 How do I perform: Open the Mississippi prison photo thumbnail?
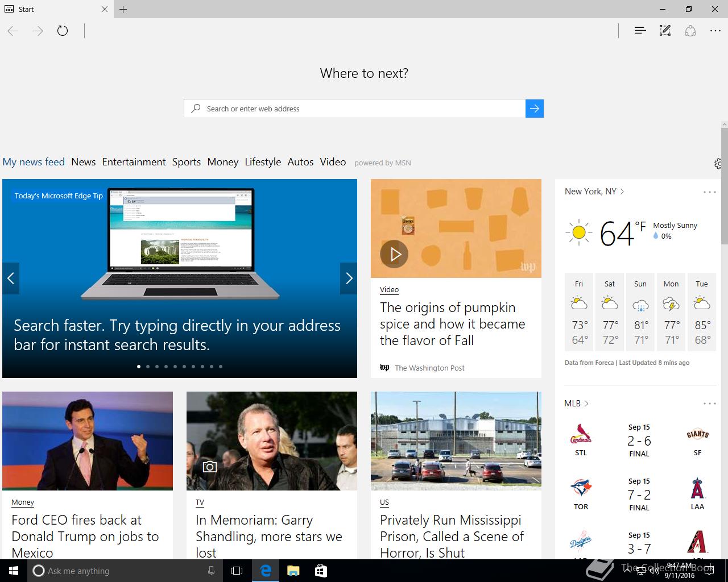pyautogui.click(x=456, y=441)
